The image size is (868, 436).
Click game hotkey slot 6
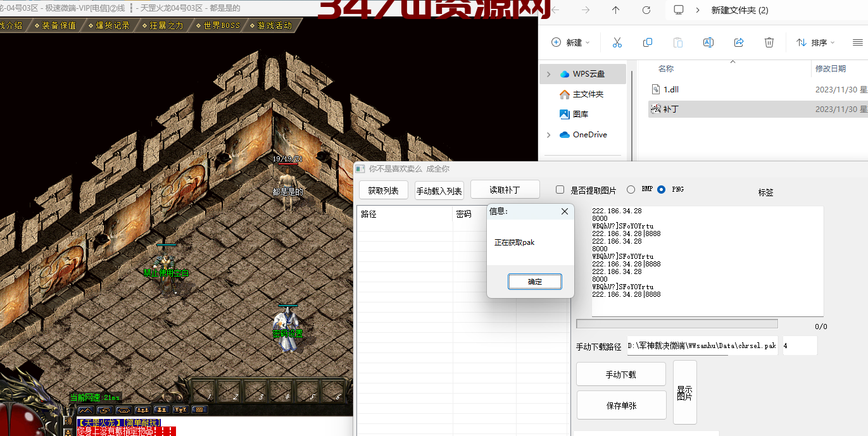pyautogui.click(x=334, y=391)
